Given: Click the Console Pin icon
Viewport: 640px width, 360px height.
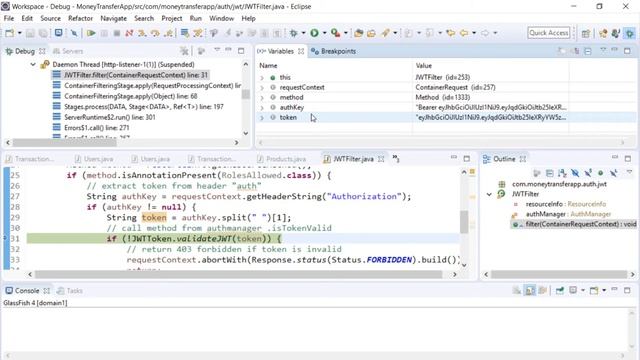Looking at the screenshot, I should pyautogui.click(x=560, y=291).
